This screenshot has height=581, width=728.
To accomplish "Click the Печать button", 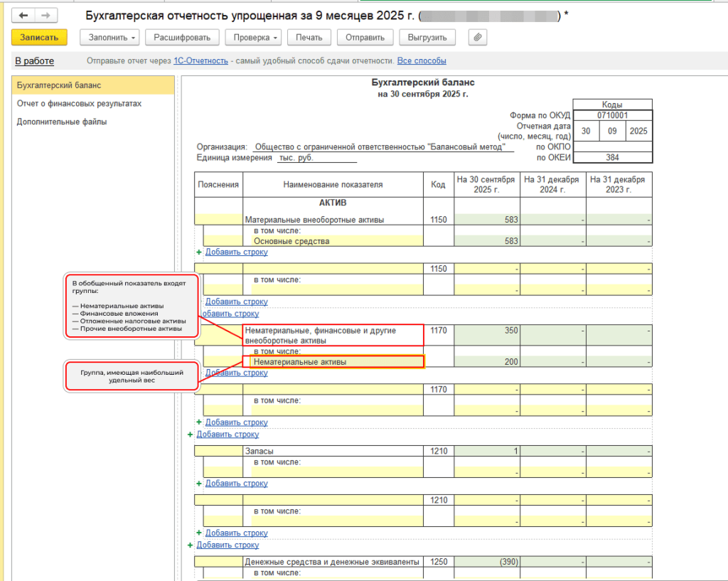I will click(309, 38).
